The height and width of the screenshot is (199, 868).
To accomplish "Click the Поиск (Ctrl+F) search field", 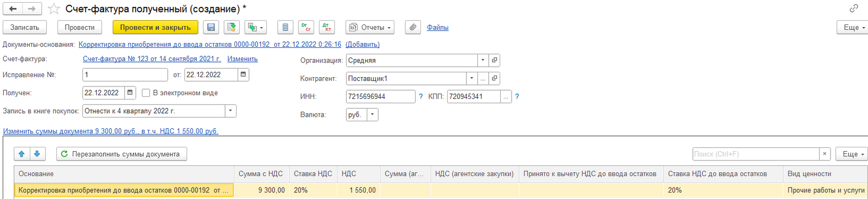I will (x=756, y=154).
